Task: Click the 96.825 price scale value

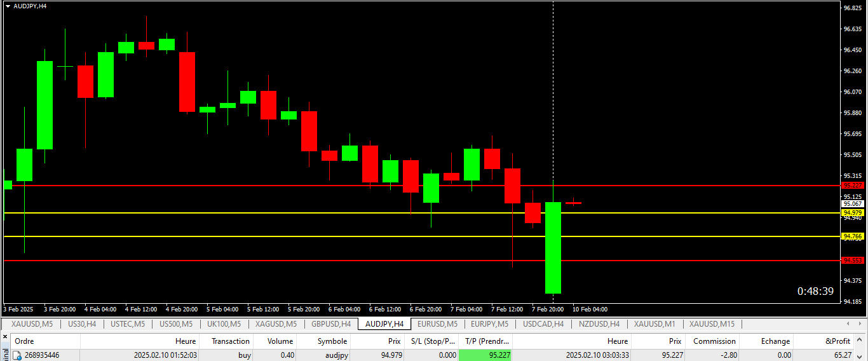Action: tap(852, 8)
